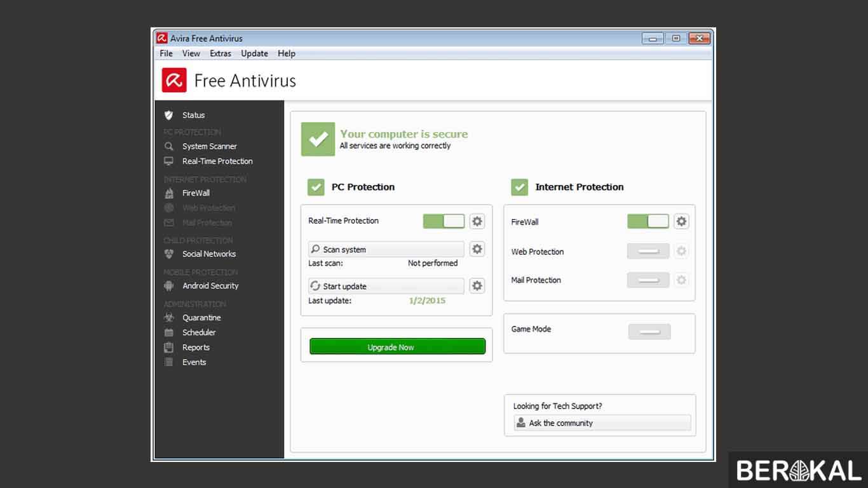The image size is (868, 488).
Task: Open the Extras menu
Action: coord(220,53)
